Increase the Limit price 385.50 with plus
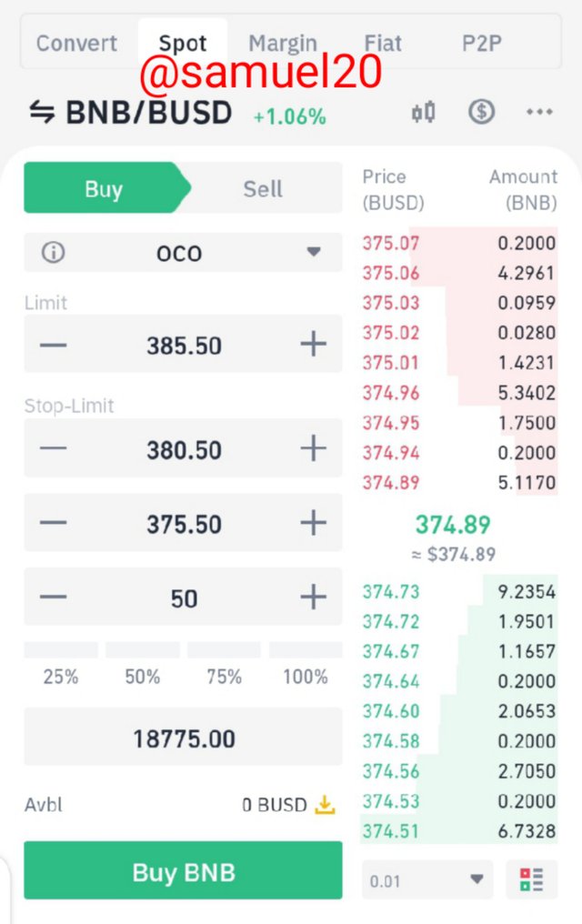The width and height of the screenshot is (582, 924). [x=314, y=344]
